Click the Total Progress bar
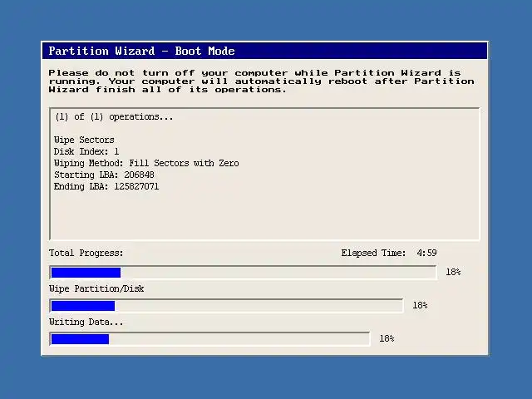Image resolution: width=532 pixels, height=399 pixels. [243, 273]
